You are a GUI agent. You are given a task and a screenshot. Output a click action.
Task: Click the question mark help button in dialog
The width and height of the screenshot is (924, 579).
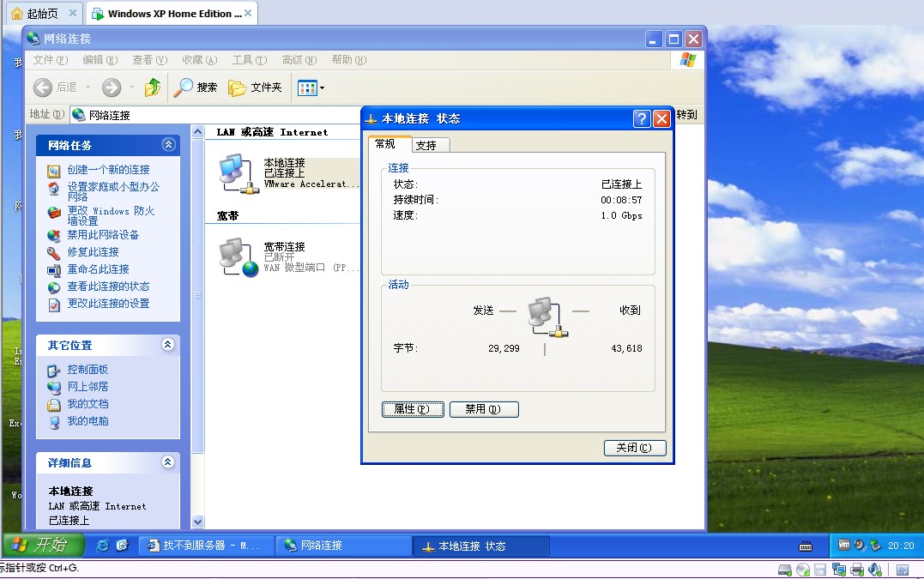pyautogui.click(x=642, y=119)
